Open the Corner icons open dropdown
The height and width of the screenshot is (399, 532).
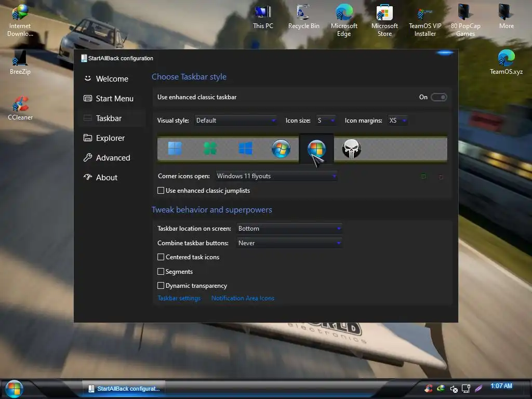[276, 176]
